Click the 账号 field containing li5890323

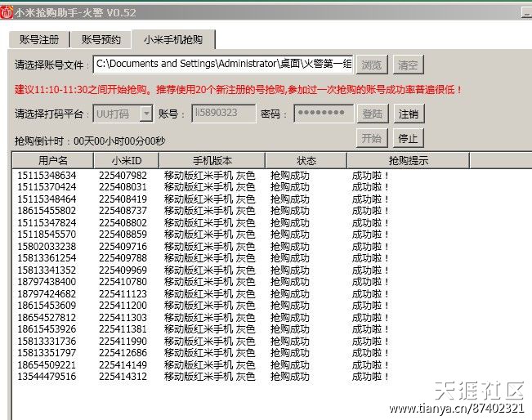pyautogui.click(x=224, y=113)
